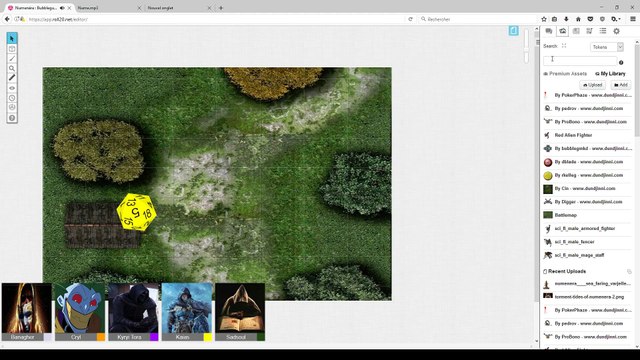
Task: Click Kyryn Tora player portrait
Action: point(133,308)
